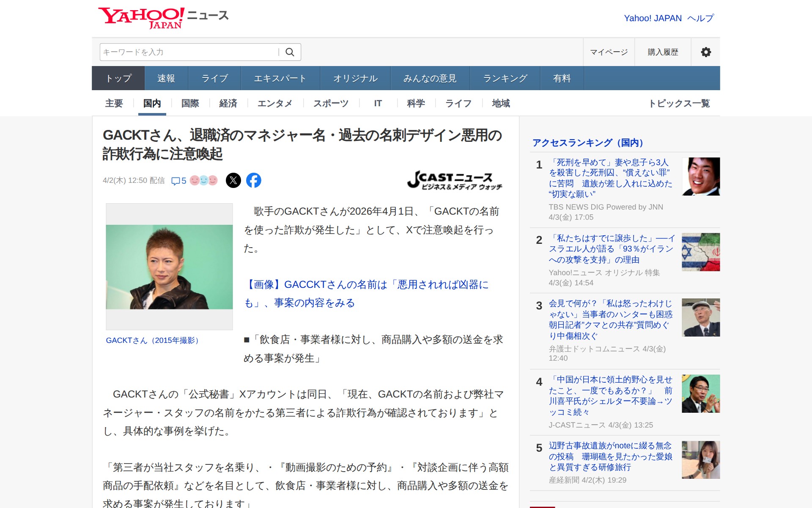Open 購入履歴 button

click(663, 52)
